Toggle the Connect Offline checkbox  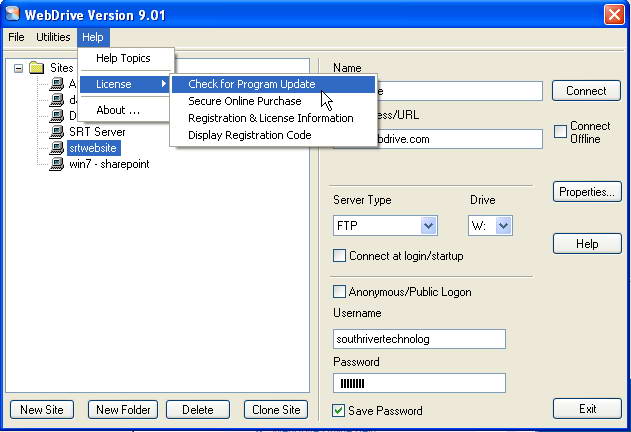pos(560,132)
